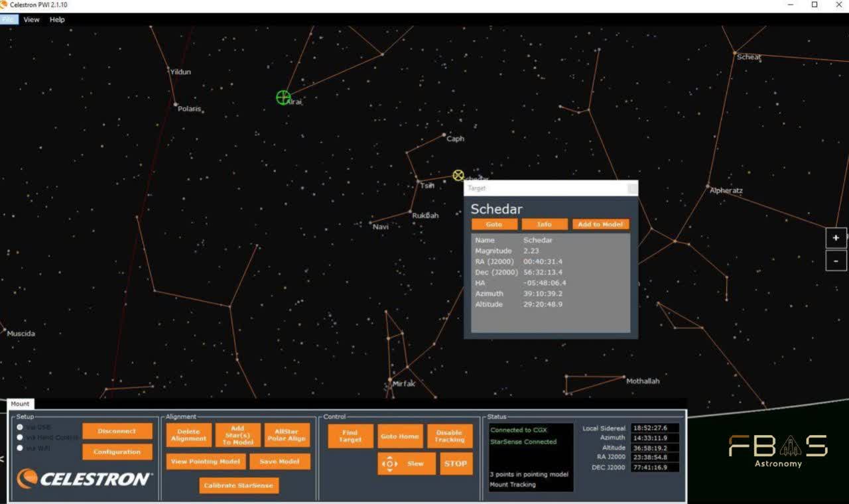Click Disable Tracking
This screenshot has width=849, height=504.
click(450, 436)
